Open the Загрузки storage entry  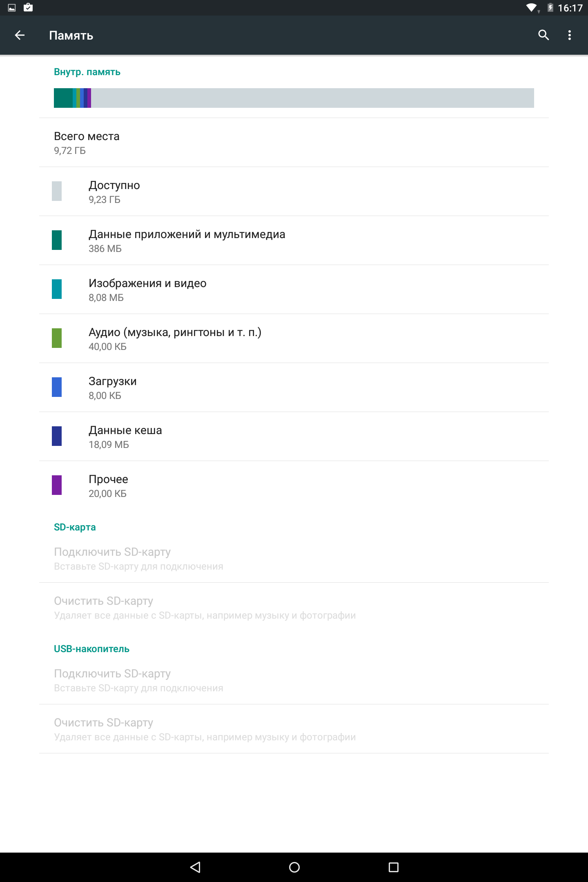click(294, 388)
